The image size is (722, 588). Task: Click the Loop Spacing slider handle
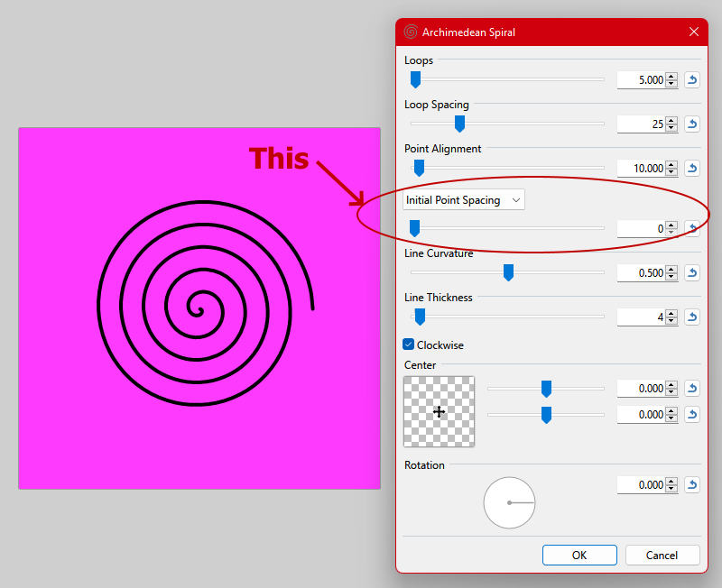[x=459, y=124]
